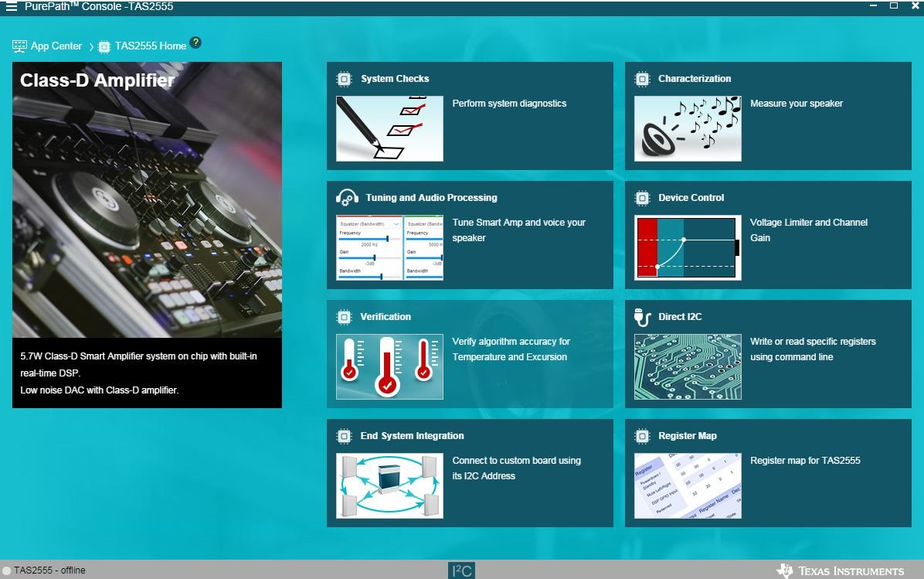Click the '5.7W Class-D Smart Amplifier' description
The width and height of the screenshot is (924, 579).
click(x=138, y=364)
